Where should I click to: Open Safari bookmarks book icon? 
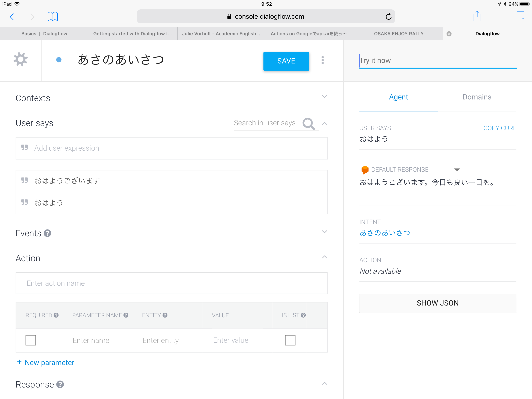pos(52,17)
